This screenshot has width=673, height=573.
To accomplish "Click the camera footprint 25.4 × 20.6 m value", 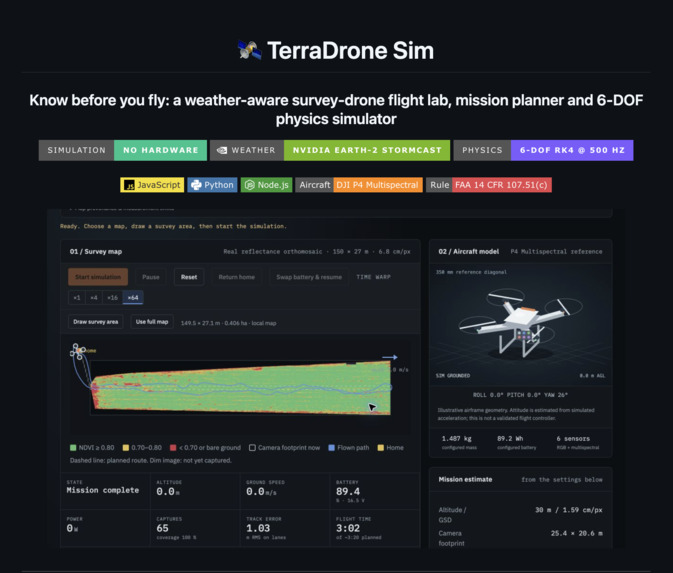I will point(576,534).
